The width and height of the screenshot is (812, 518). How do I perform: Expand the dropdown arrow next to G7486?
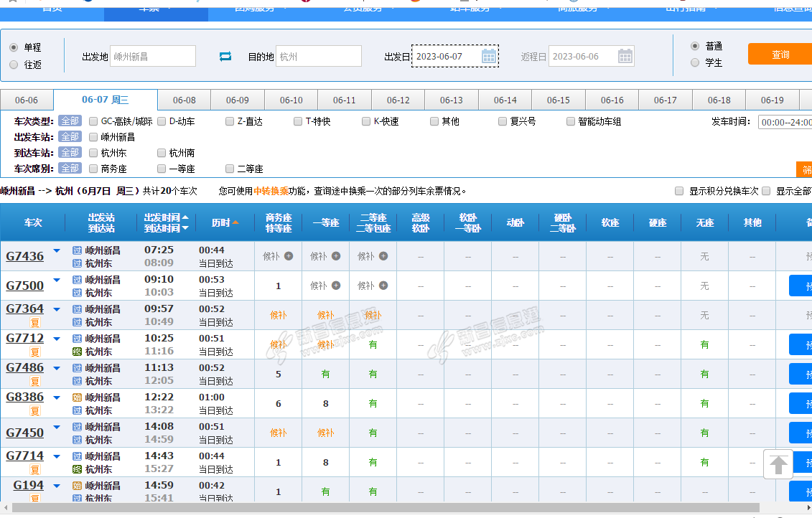(x=57, y=368)
